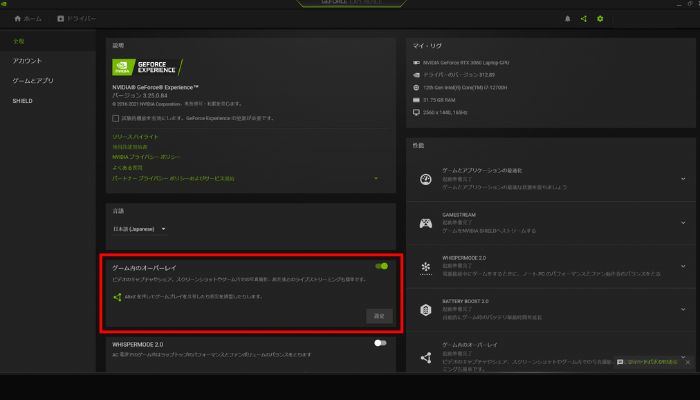This screenshot has width=700, height=400.
Task: Click the BATTERY BOOST 2.0 battery icon
Action: click(x=426, y=310)
